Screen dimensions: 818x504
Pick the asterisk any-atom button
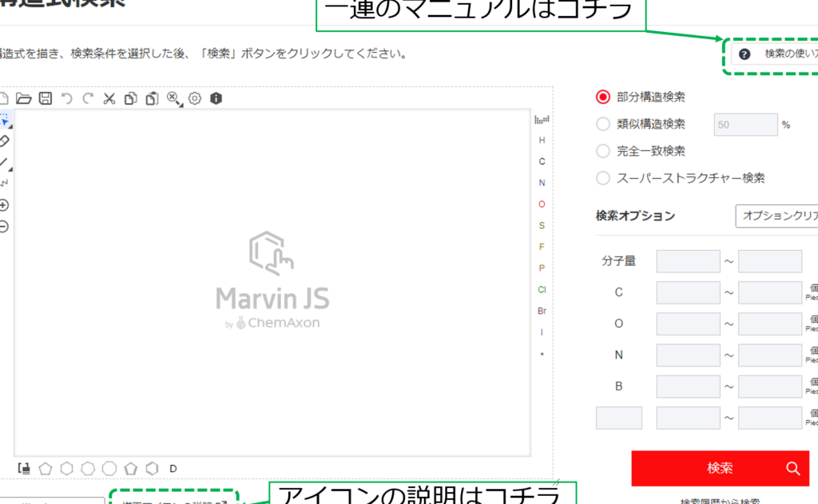pos(542,355)
